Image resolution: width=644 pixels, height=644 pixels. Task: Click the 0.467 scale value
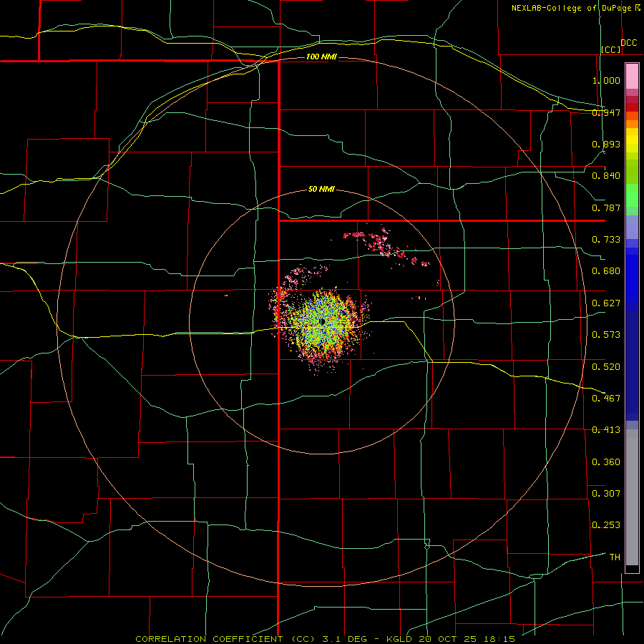[x=606, y=399]
